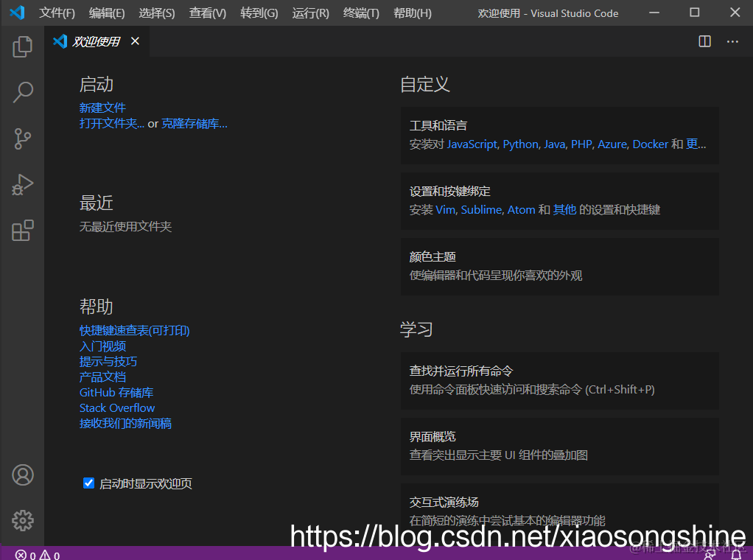Open the 界面概览 card

[x=559, y=447]
